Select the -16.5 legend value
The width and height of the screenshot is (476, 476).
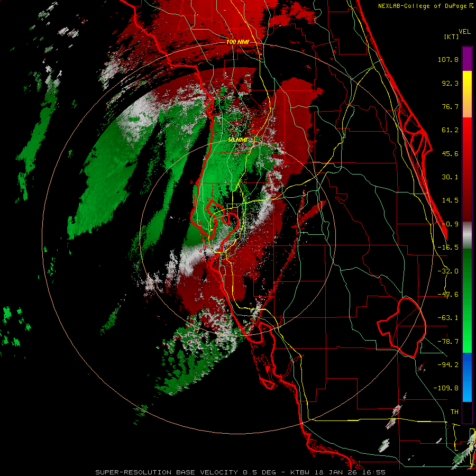pos(448,248)
